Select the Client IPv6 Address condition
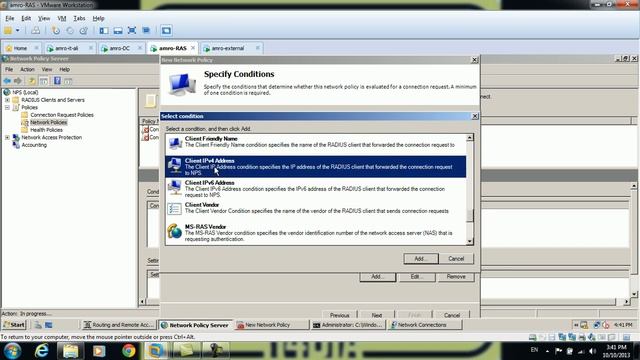Image resolution: width=640 pixels, height=360 pixels. (x=316, y=189)
